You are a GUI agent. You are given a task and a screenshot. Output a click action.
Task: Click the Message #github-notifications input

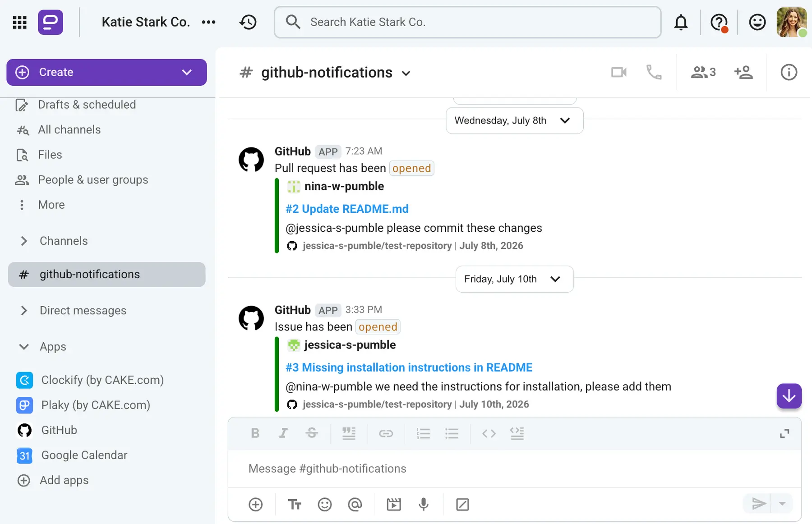coord(514,469)
